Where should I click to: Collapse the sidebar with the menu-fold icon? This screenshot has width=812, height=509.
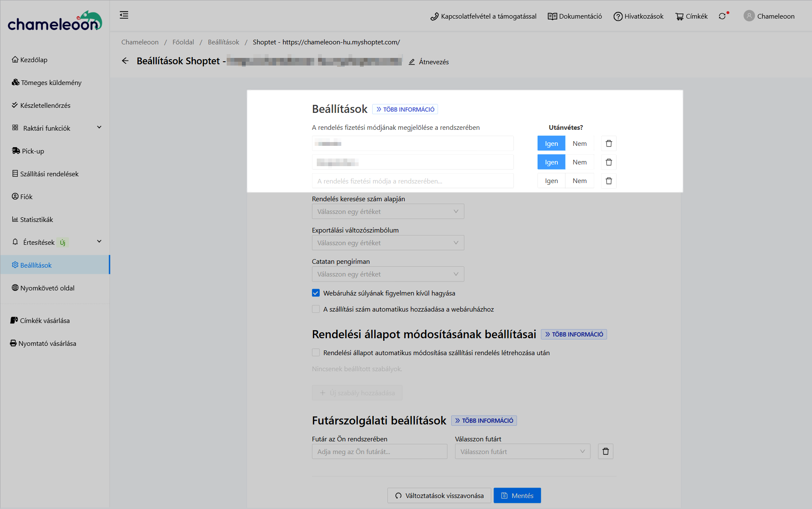click(124, 16)
